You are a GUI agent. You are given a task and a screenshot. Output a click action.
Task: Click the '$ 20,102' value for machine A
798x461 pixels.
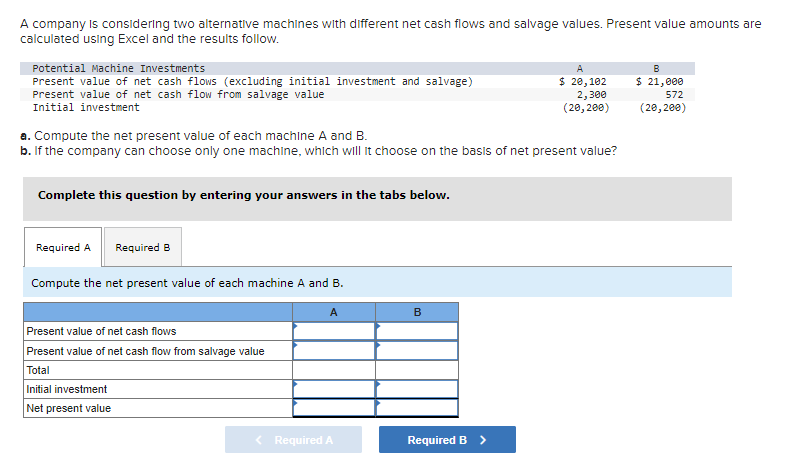click(x=583, y=81)
